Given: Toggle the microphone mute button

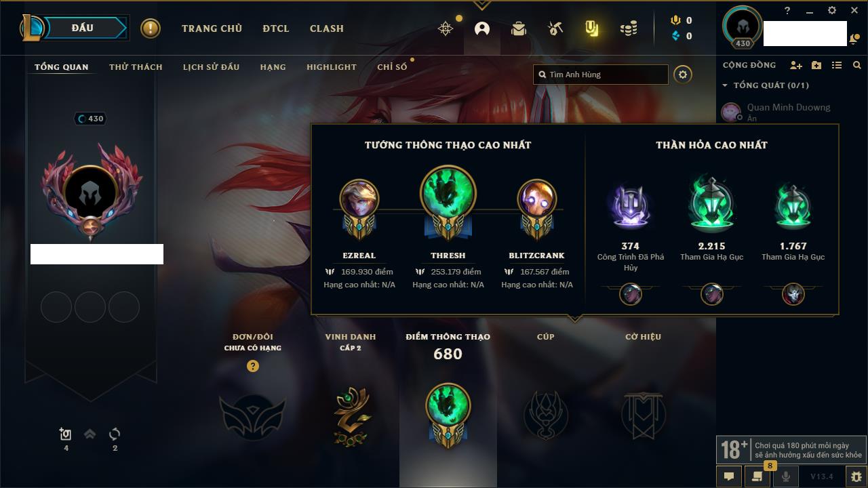Looking at the screenshot, I should coord(786,476).
